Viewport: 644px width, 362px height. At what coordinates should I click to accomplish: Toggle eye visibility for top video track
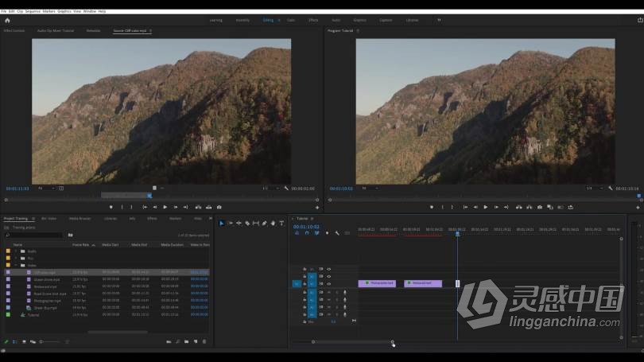(328, 269)
